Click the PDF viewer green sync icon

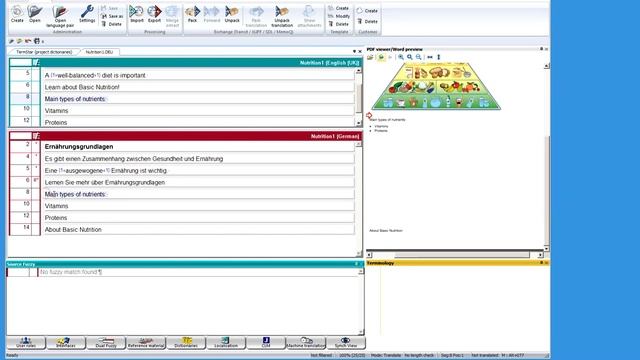click(x=381, y=57)
